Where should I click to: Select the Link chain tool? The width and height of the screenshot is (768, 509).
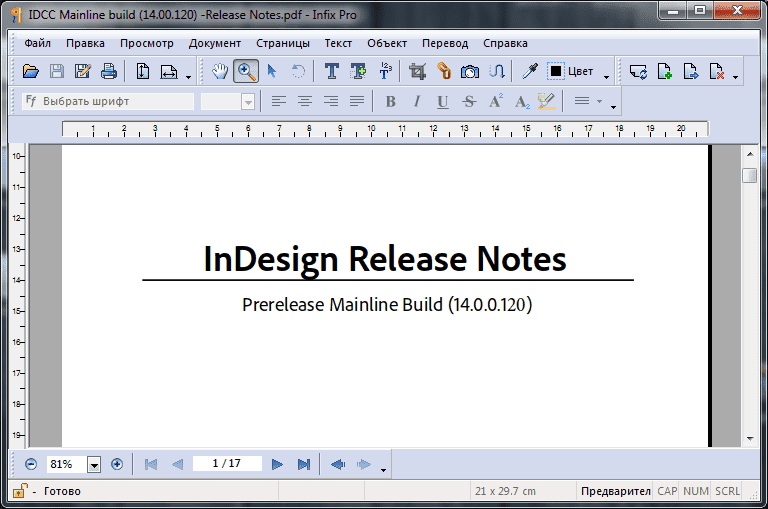point(444,72)
